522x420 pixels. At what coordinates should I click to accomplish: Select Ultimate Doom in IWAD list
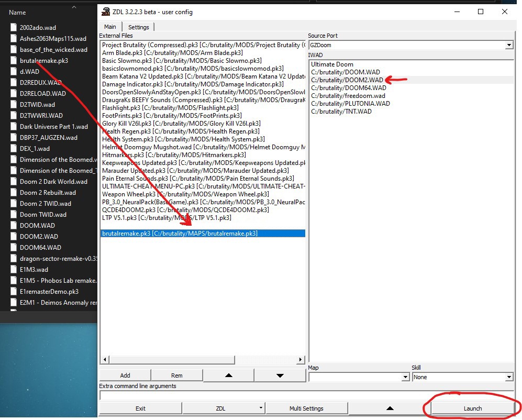coord(411,64)
